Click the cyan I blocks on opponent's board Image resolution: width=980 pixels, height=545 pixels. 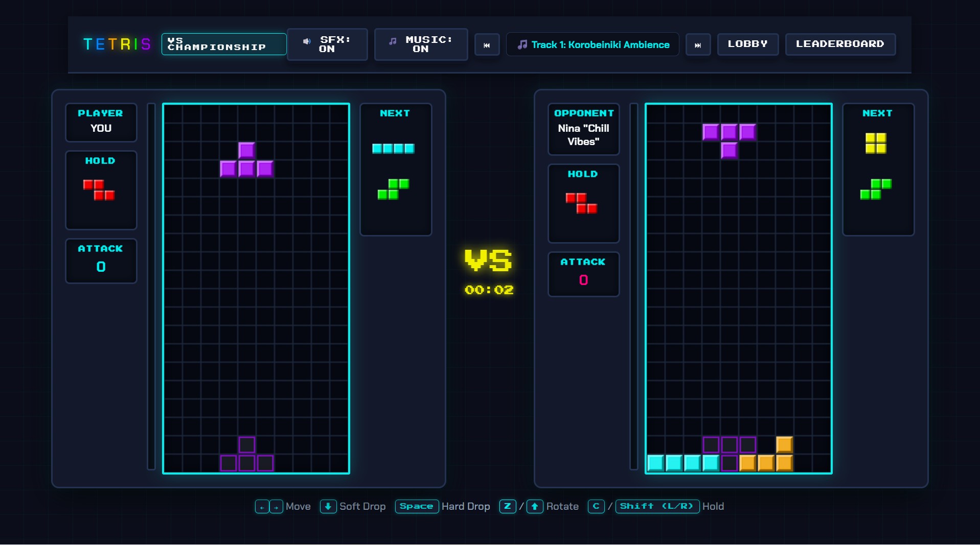point(683,463)
